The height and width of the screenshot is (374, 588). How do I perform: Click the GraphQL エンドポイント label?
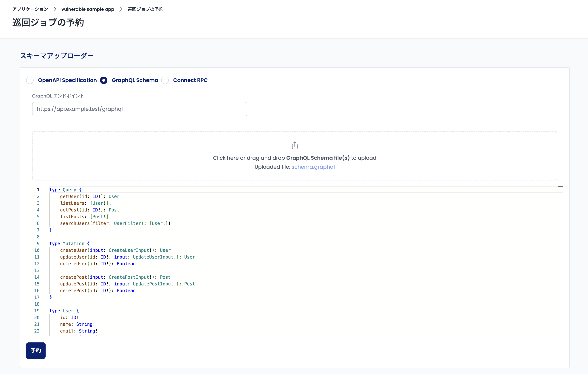pos(58,96)
